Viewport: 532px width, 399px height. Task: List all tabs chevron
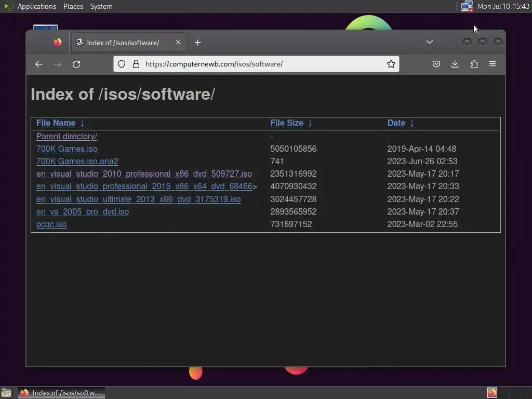point(430,42)
